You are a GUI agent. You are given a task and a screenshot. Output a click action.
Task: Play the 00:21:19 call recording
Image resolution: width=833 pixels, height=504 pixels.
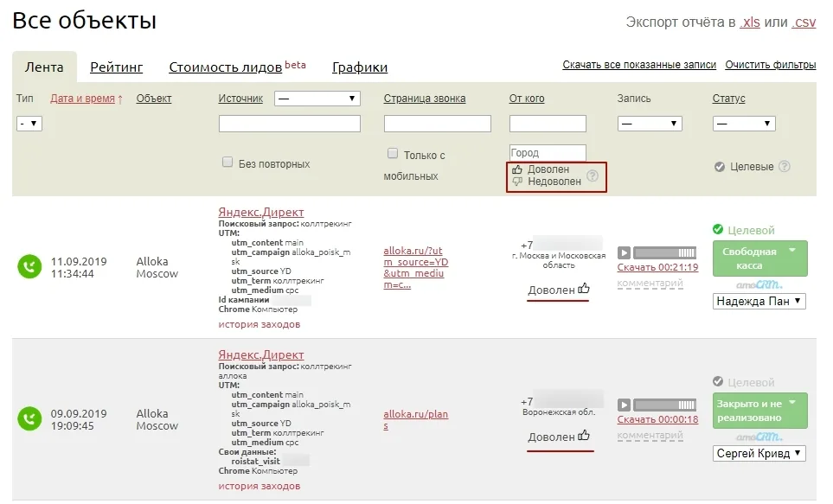coord(624,252)
